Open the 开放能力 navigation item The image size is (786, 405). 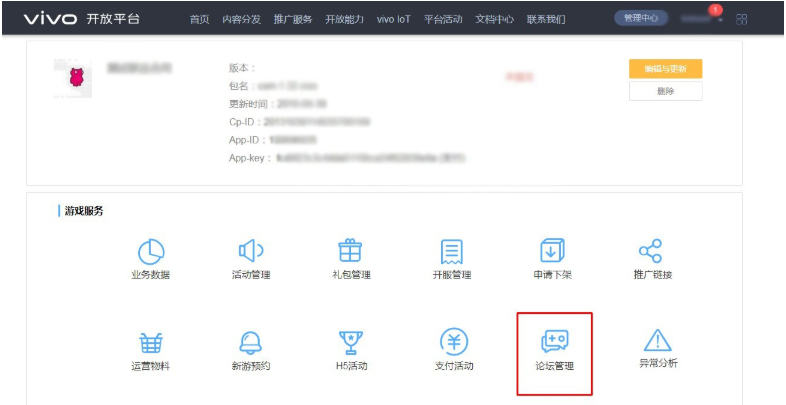click(x=344, y=20)
